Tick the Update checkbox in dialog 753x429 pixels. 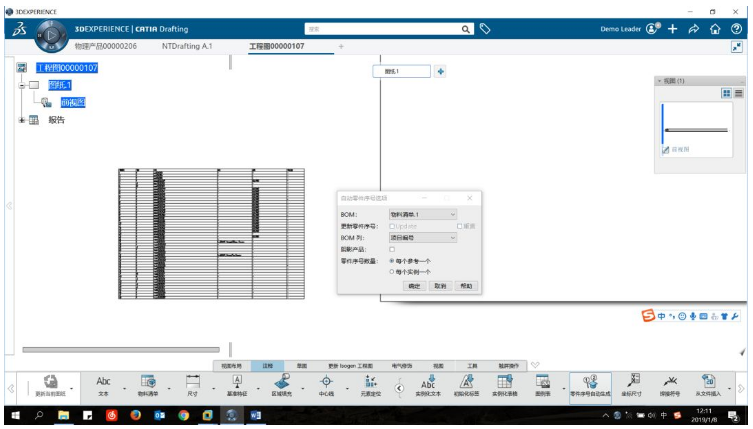[x=392, y=226]
